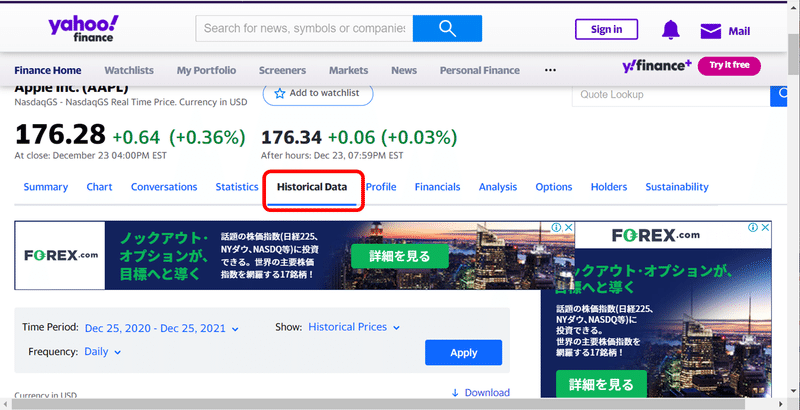Click the Yahoo Finance logo

(x=83, y=29)
